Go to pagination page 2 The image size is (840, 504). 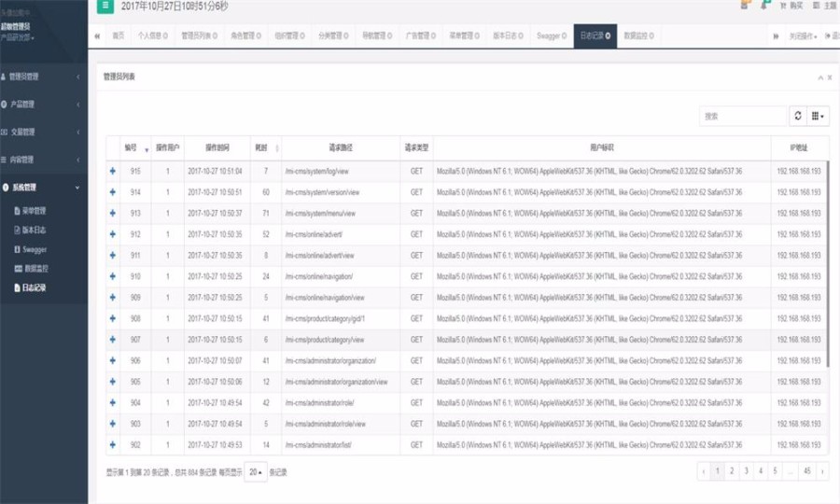[x=732, y=471]
